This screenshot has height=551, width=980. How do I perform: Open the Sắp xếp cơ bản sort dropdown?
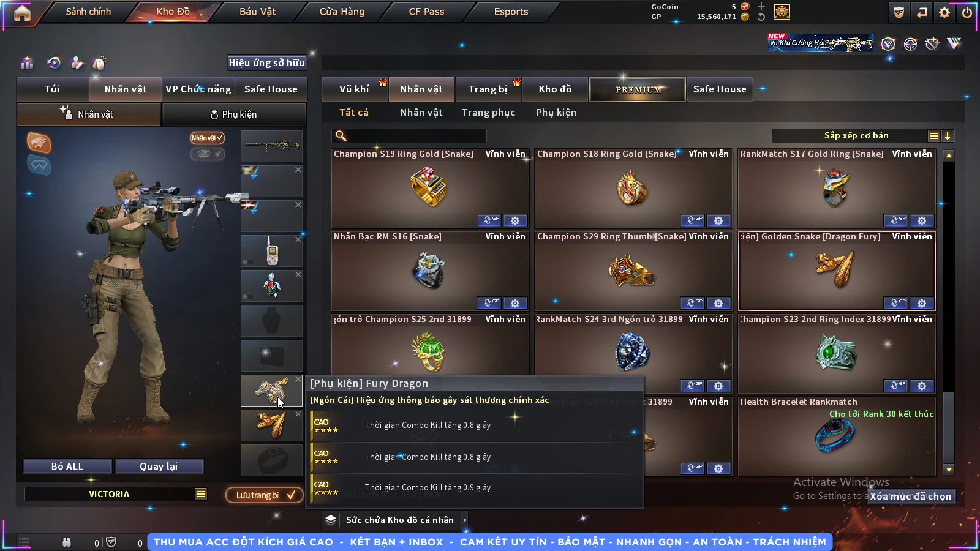(x=856, y=136)
